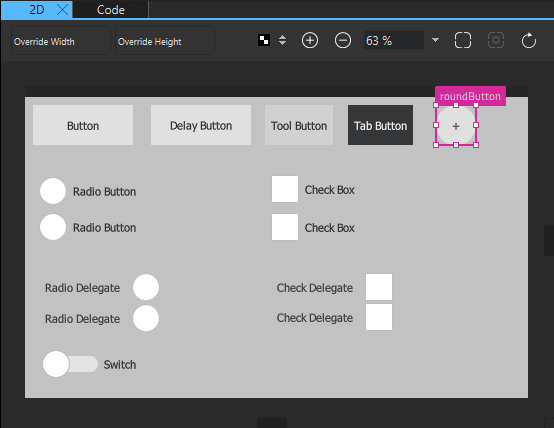Click the dark Tab Button
554x428 pixels.
380,125
